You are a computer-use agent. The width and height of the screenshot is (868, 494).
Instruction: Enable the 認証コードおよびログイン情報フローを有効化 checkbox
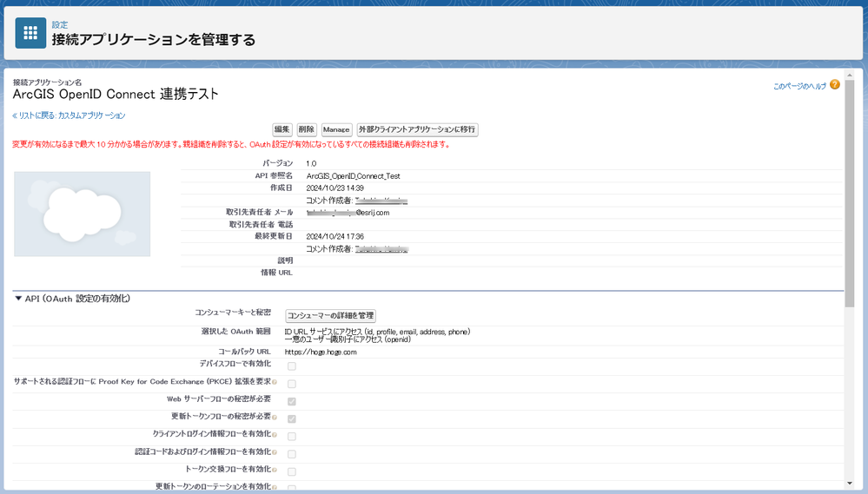(x=292, y=454)
